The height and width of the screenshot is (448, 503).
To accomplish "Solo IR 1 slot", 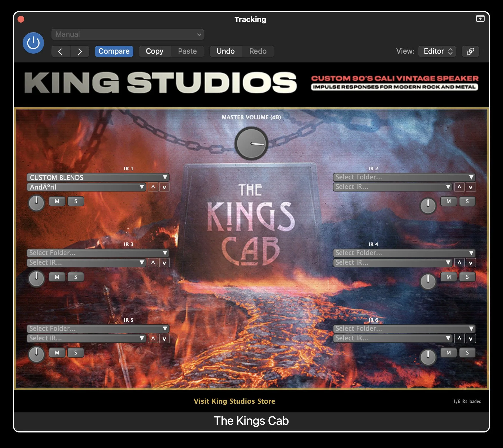I will [75, 201].
